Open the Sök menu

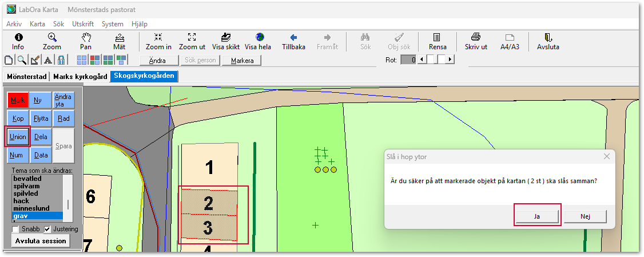pyautogui.click(x=59, y=24)
